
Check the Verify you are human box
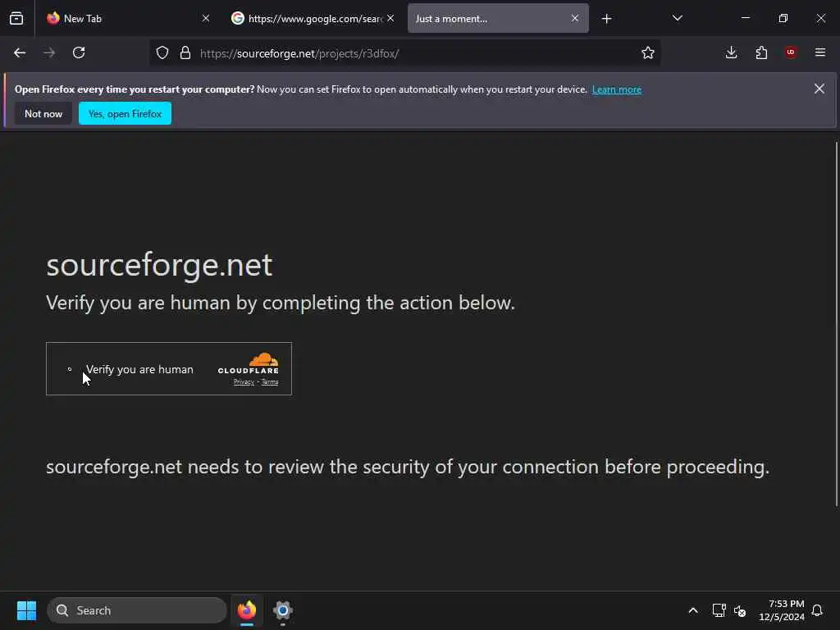tap(70, 369)
